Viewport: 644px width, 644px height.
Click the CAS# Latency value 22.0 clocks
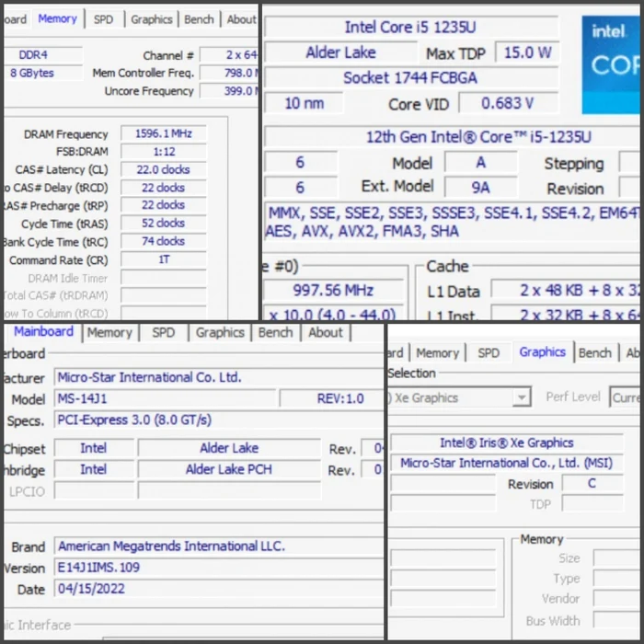pyautogui.click(x=164, y=169)
